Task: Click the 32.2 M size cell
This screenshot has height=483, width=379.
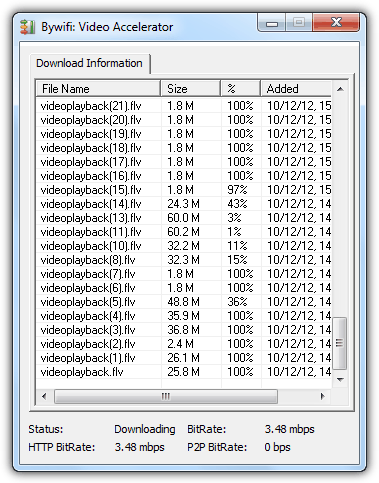Action: pos(183,246)
